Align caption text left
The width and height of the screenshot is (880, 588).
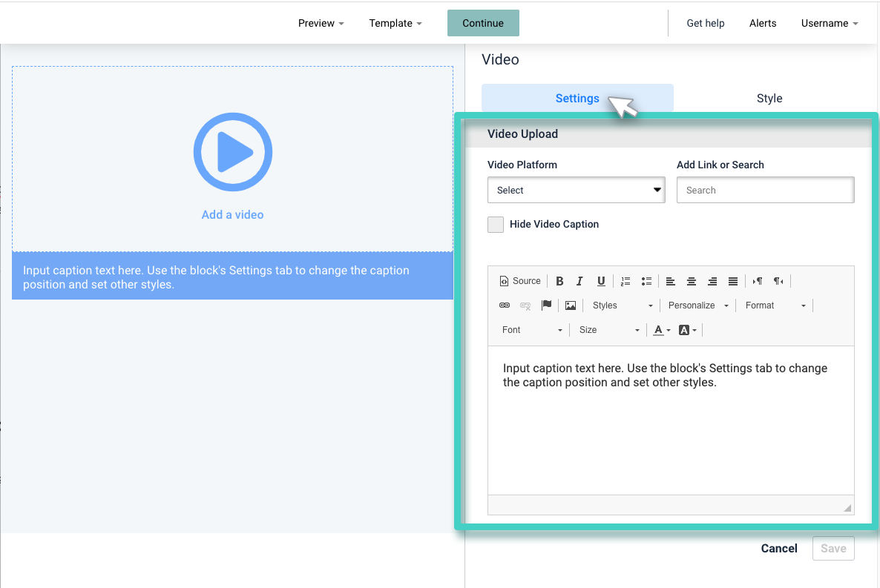coord(671,281)
